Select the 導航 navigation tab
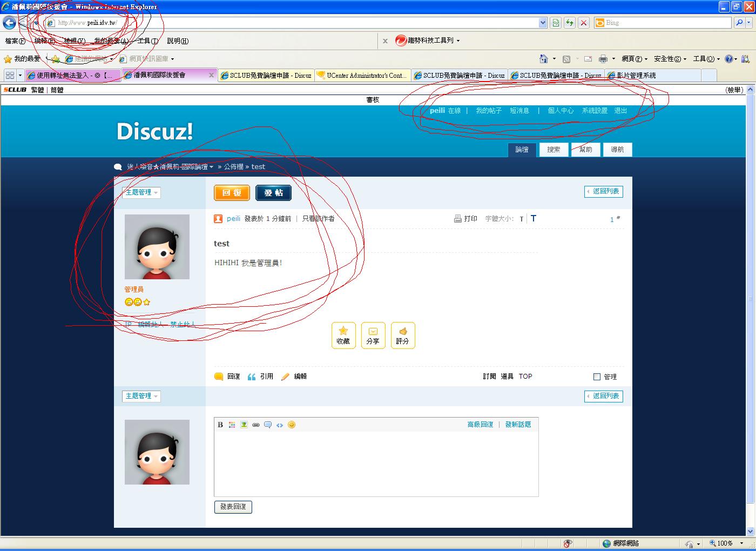The height and width of the screenshot is (551, 756). [x=617, y=150]
